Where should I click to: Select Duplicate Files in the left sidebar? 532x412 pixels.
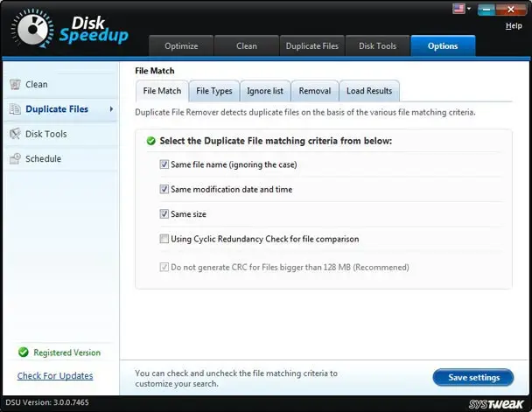[x=60, y=108]
